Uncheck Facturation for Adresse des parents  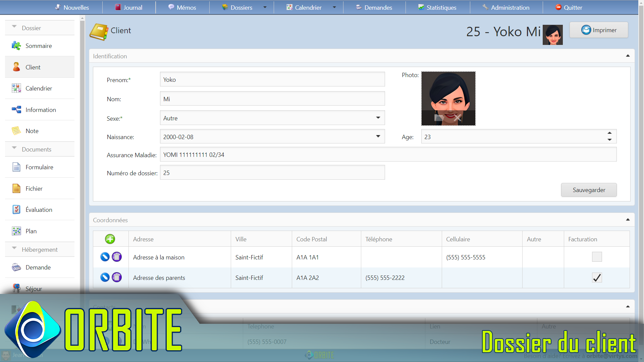pos(597,278)
